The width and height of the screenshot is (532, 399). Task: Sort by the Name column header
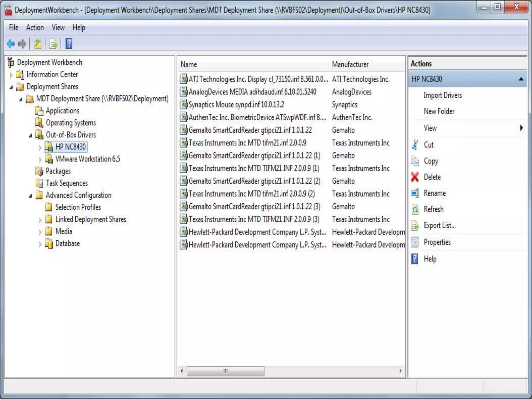253,64
